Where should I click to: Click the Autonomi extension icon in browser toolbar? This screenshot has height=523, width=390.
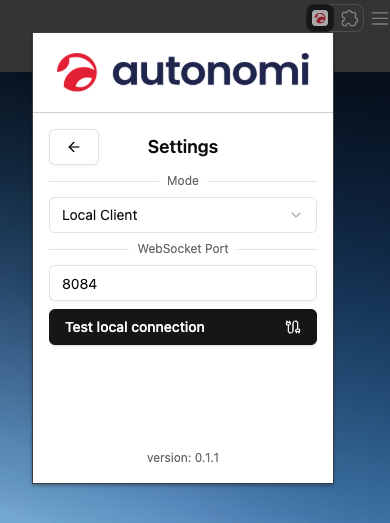[x=320, y=18]
